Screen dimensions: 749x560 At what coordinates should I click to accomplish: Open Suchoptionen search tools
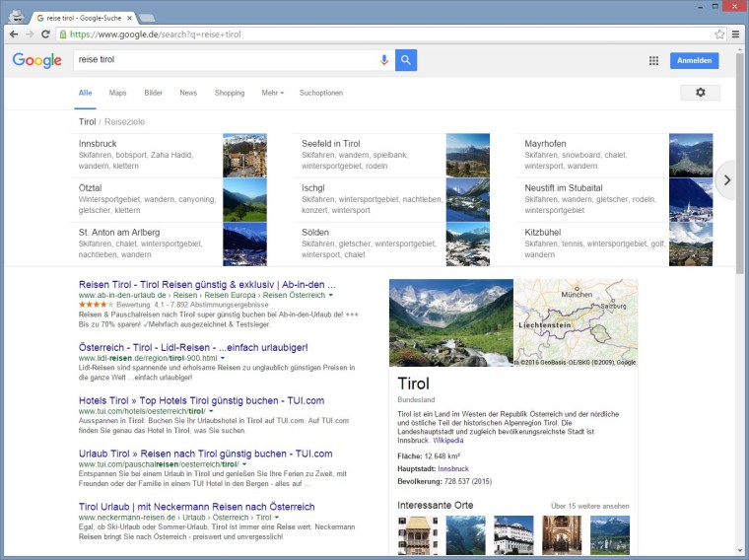[321, 93]
